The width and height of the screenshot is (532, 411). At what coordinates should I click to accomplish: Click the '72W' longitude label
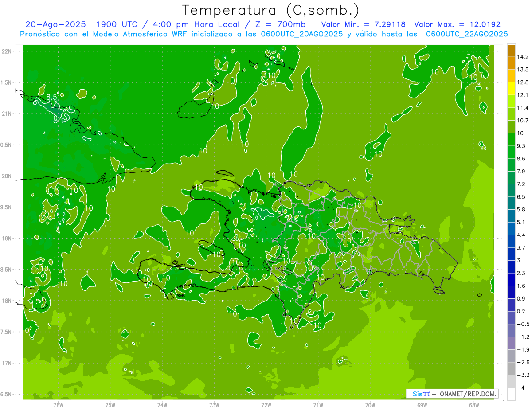[x=266, y=405]
